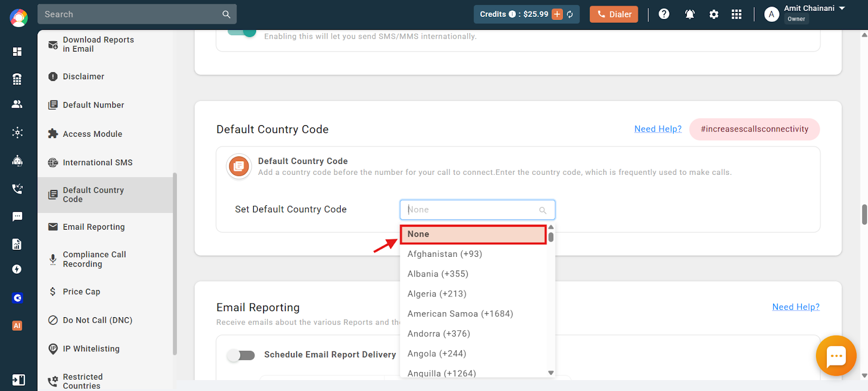Click the country list scrollbar thumb
This screenshot has height=391, width=868.
point(551,237)
